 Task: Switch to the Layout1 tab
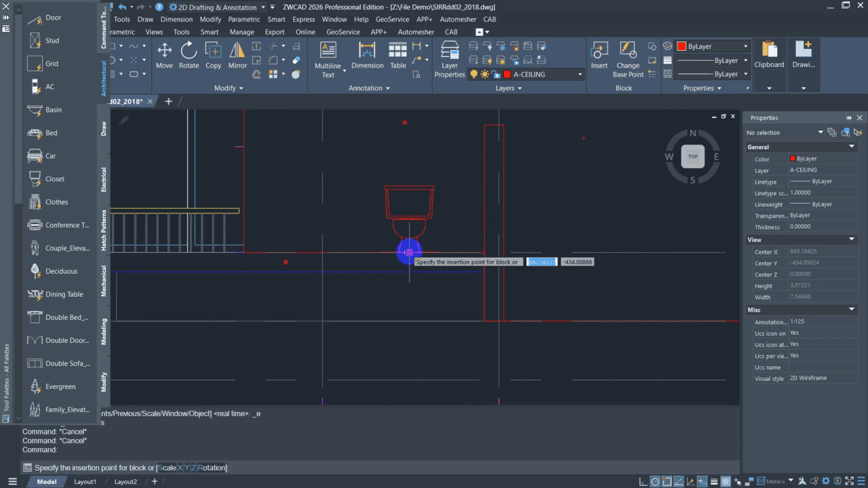click(x=85, y=482)
